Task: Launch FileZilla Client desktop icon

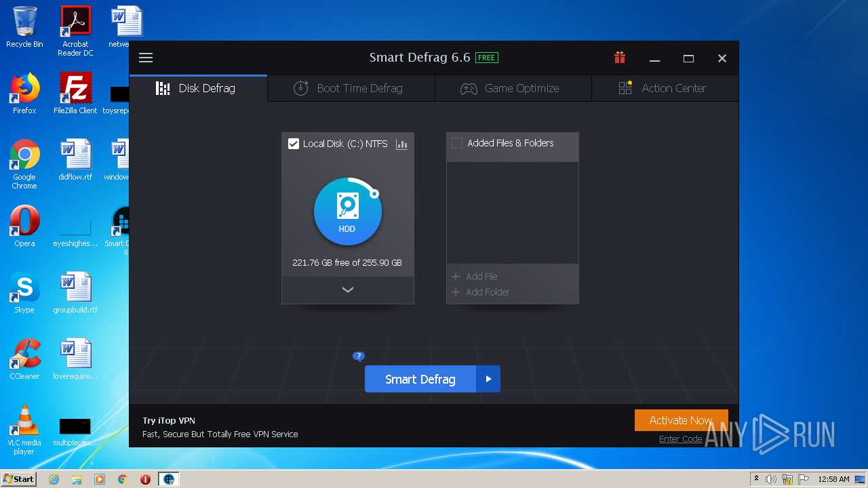Action: tap(75, 94)
